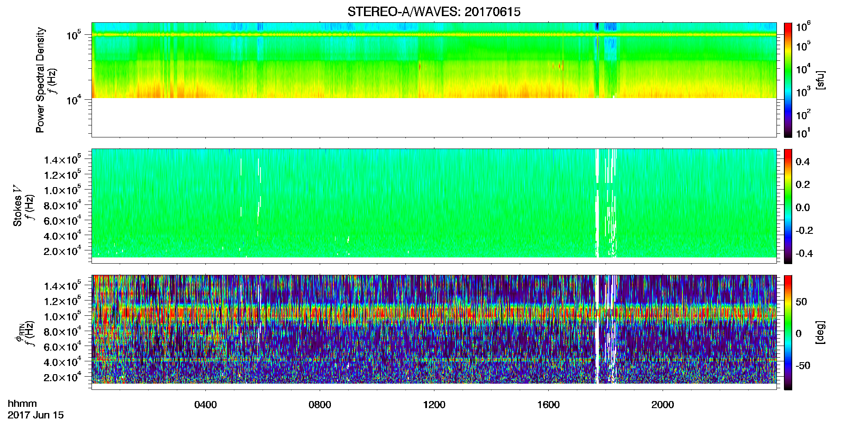This screenshot has height=447, width=868.
Task: Click the hhmm time format label
Action: tap(22, 404)
